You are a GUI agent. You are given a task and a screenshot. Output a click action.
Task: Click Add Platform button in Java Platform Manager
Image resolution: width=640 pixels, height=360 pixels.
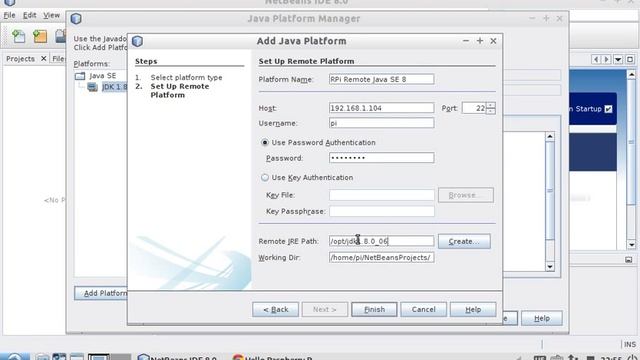coord(101,293)
